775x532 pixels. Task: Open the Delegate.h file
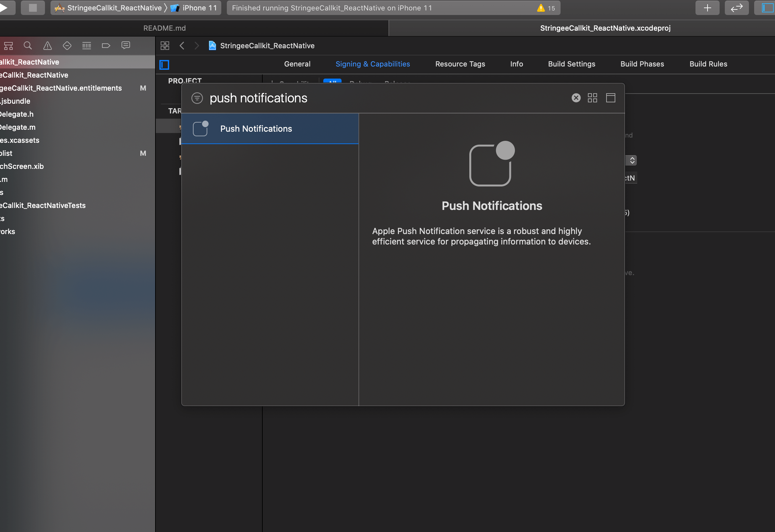pos(77,114)
